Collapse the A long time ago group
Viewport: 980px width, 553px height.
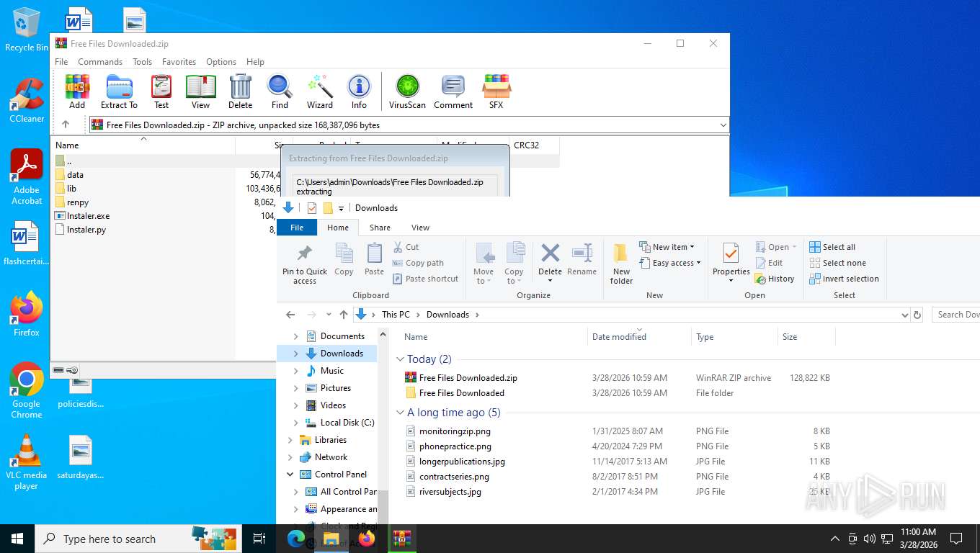point(401,413)
